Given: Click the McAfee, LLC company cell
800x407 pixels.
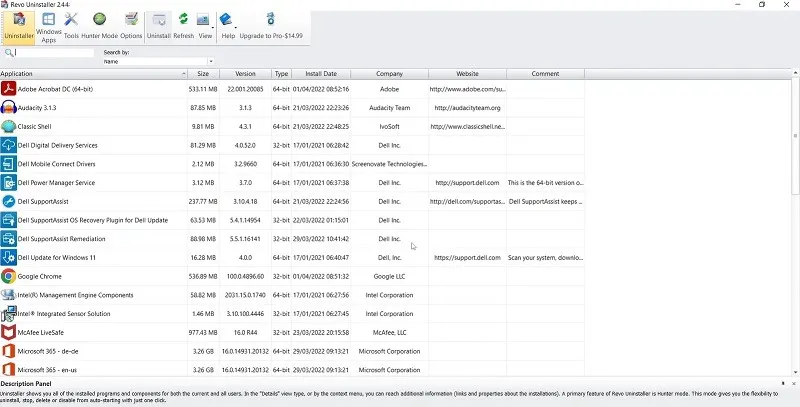Looking at the screenshot, I should [389, 333].
